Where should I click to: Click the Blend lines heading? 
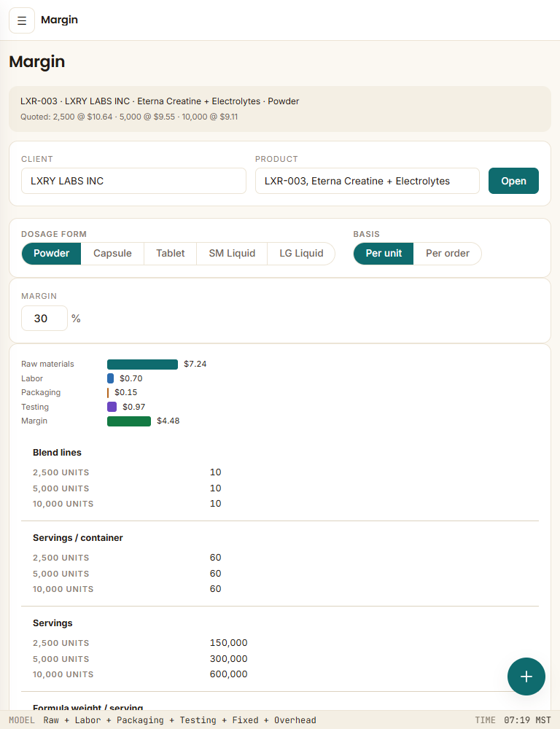[x=57, y=453]
